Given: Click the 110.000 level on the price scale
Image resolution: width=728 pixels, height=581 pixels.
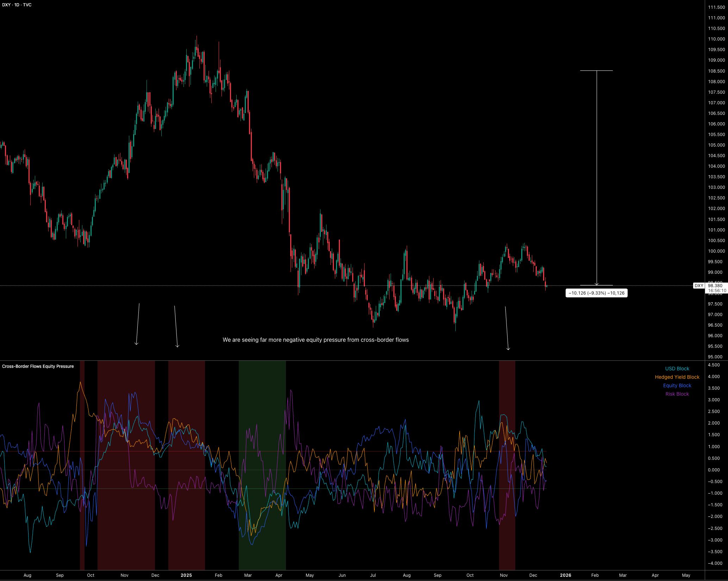Looking at the screenshot, I should (x=716, y=39).
